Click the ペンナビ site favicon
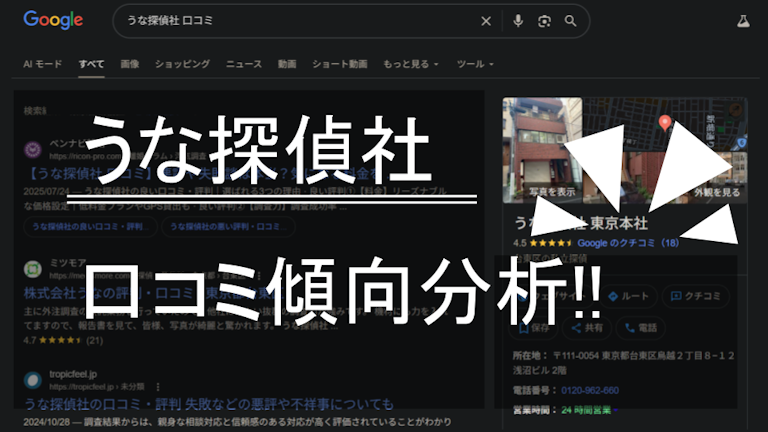The height and width of the screenshot is (432, 768). click(x=33, y=149)
